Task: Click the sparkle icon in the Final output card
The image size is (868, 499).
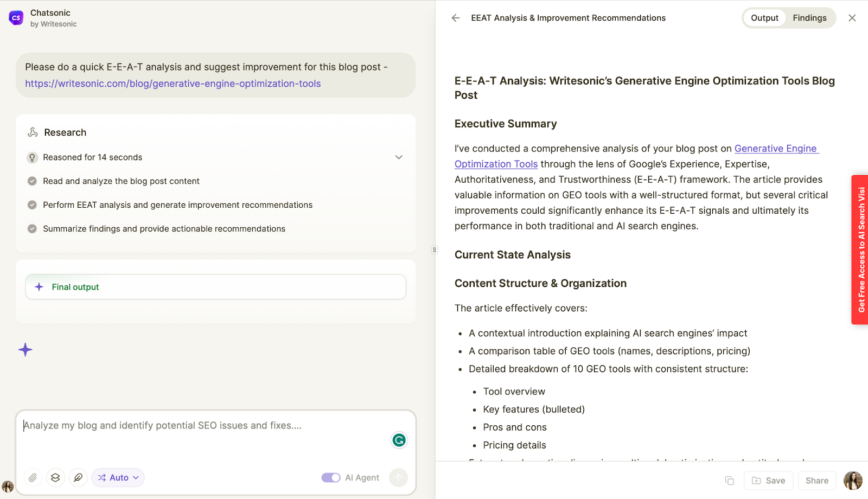Action: click(x=39, y=287)
